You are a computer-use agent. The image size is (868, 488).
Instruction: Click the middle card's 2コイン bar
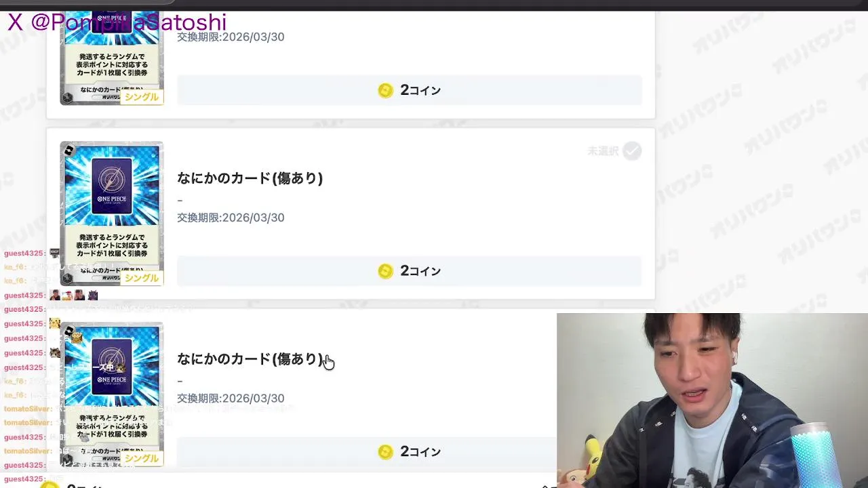click(410, 271)
